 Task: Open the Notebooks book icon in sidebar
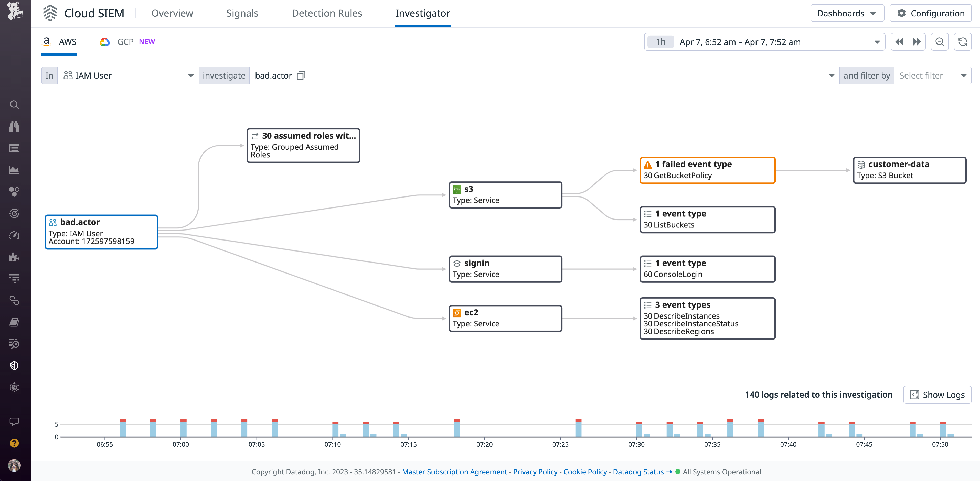click(14, 322)
